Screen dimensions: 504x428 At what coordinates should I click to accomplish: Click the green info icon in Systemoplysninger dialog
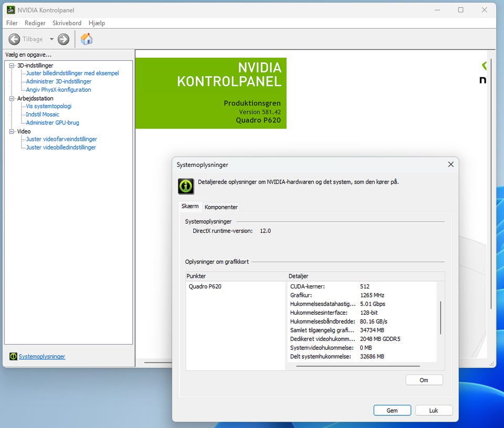[186, 186]
